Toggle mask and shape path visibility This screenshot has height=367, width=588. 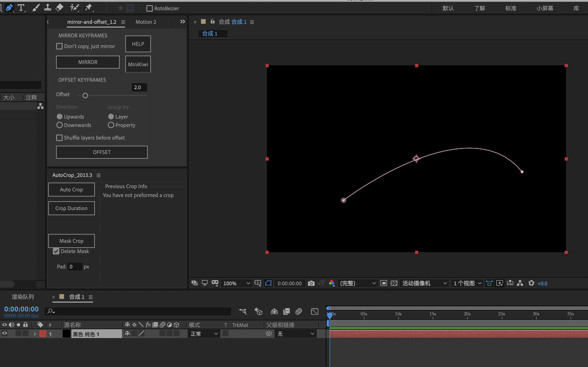tap(268, 283)
